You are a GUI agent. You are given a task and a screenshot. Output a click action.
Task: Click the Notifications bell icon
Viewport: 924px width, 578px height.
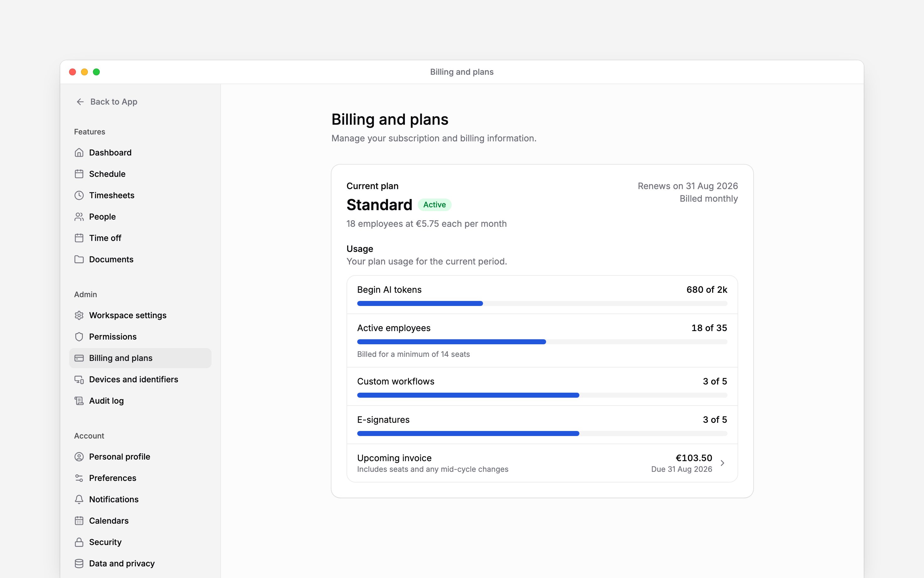pyautogui.click(x=79, y=500)
